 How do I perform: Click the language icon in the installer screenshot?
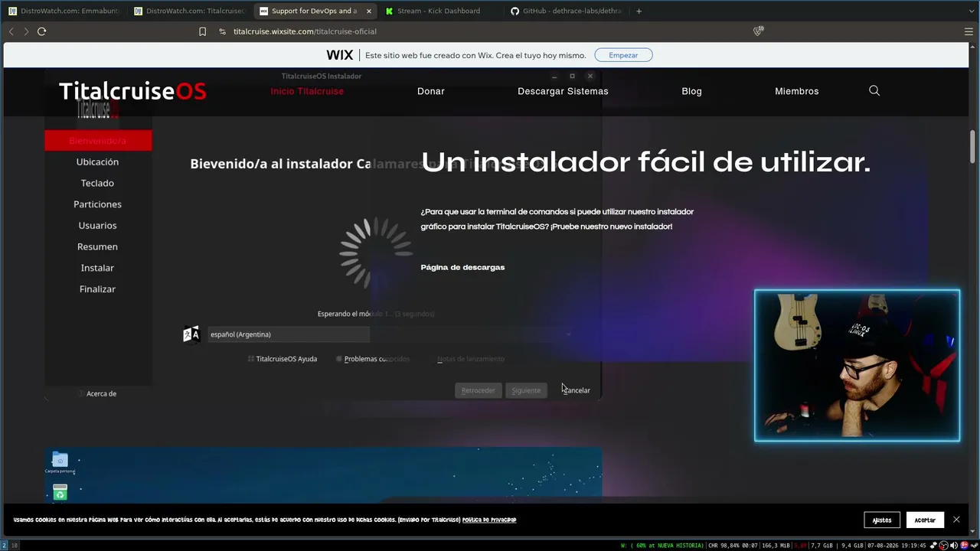(x=191, y=334)
